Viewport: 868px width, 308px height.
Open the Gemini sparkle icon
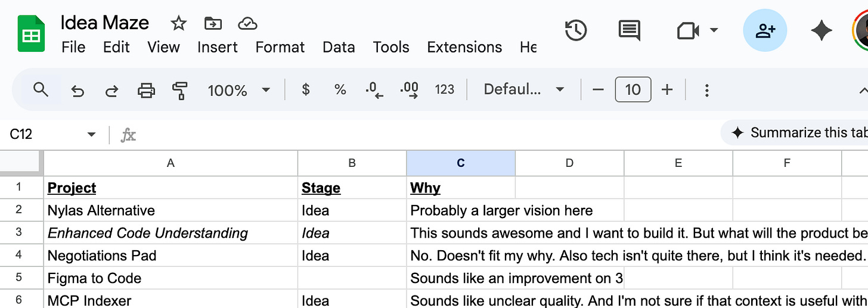(821, 30)
